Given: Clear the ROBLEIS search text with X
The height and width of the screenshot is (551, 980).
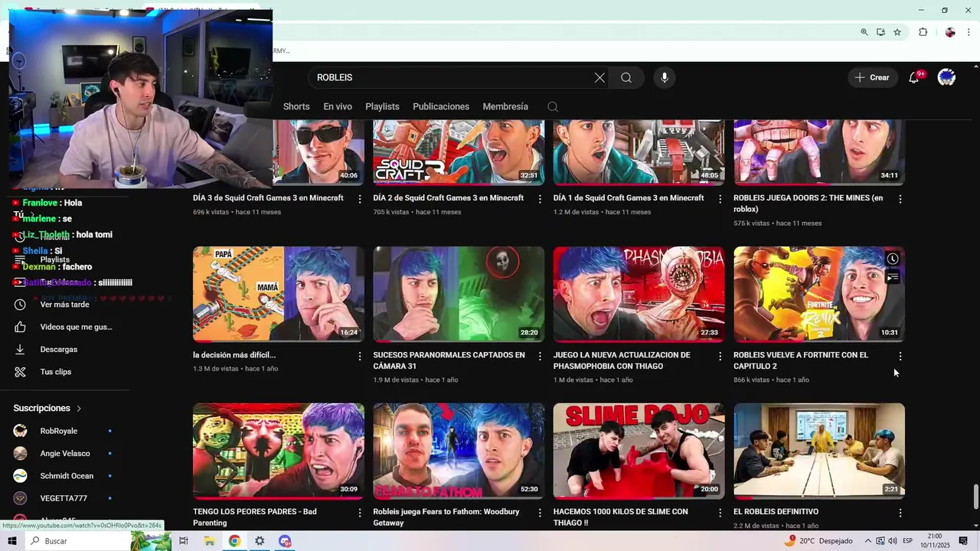Looking at the screenshot, I should tap(599, 77).
